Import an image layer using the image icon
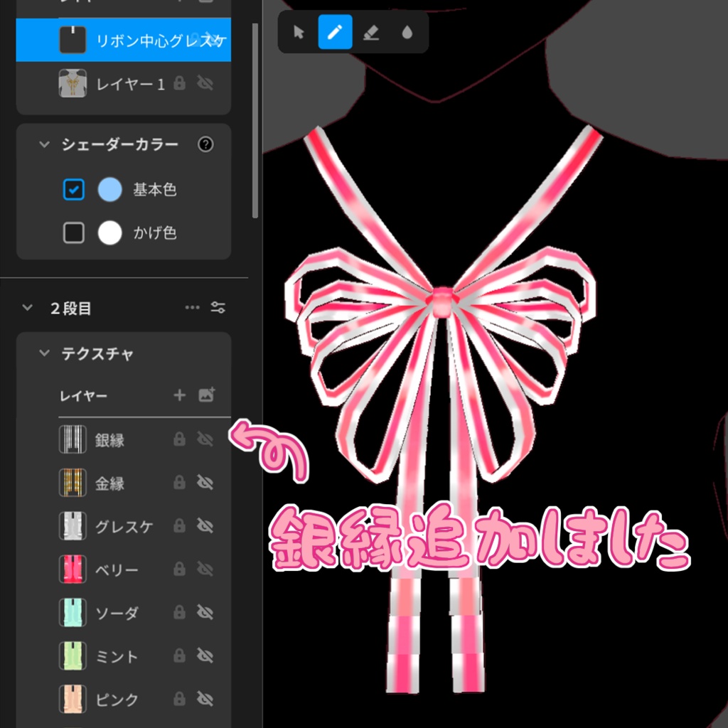This screenshot has width=728, height=728. [x=207, y=395]
